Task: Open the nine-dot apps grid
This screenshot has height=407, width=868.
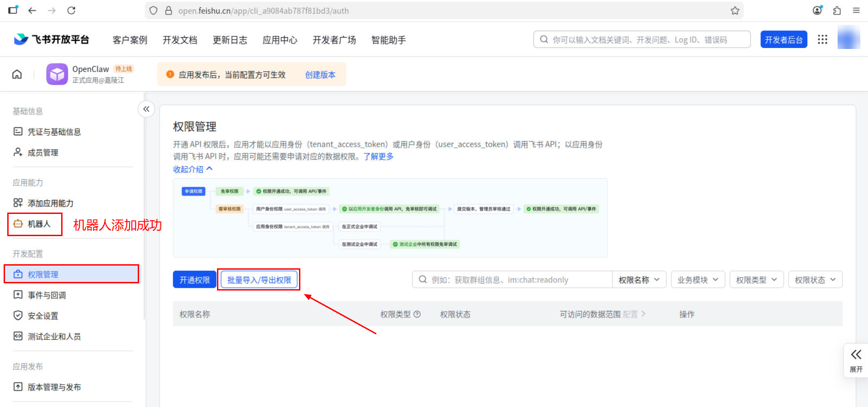Action: pos(822,39)
